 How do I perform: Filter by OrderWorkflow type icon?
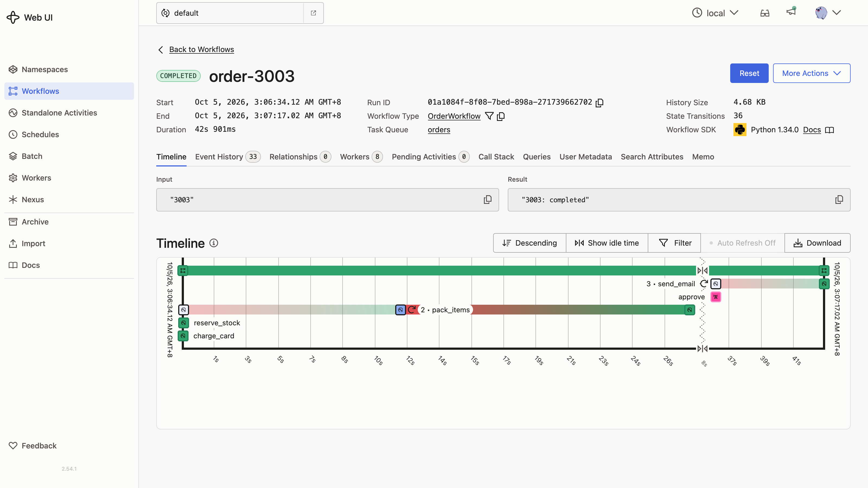click(489, 116)
